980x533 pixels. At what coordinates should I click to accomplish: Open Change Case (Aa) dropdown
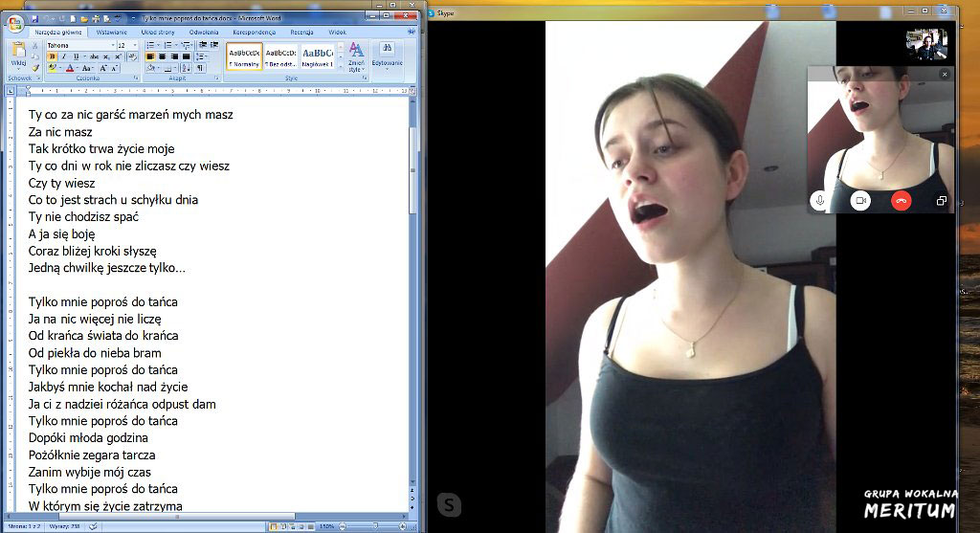pos(87,68)
